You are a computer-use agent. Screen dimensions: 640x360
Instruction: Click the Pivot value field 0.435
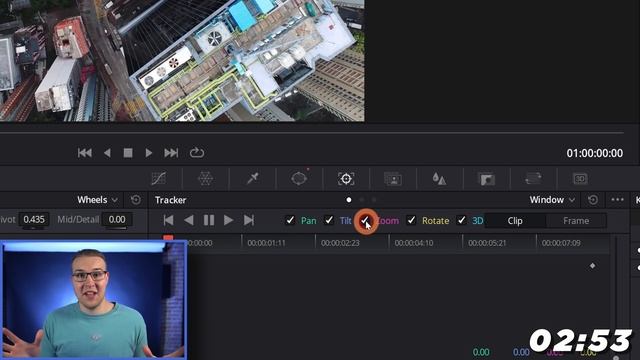pyautogui.click(x=34, y=220)
